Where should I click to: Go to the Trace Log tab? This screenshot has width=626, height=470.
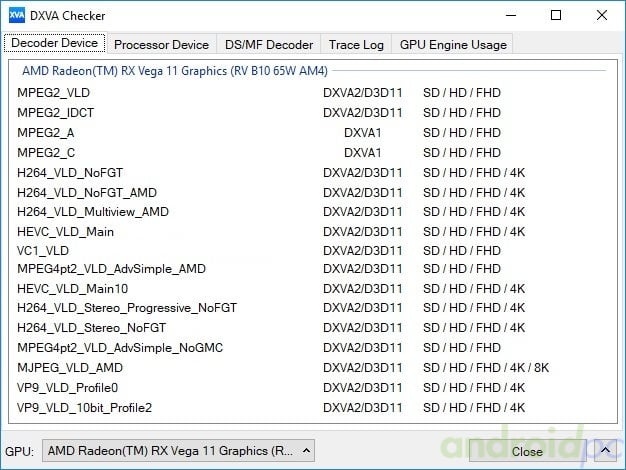(356, 44)
